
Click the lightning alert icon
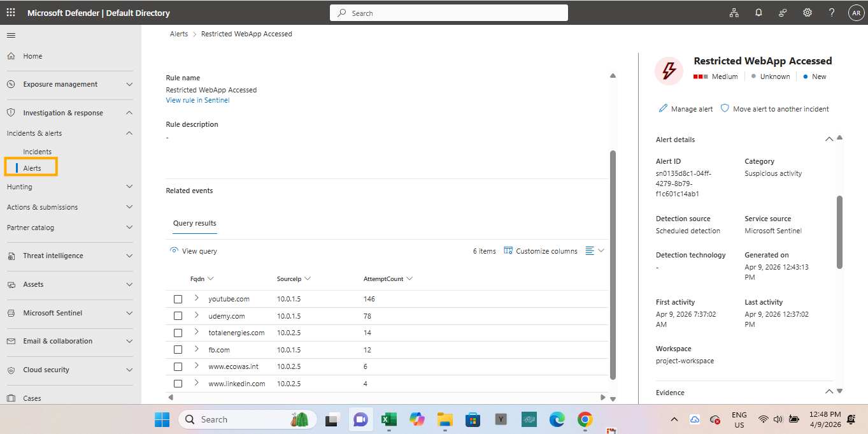pos(669,70)
